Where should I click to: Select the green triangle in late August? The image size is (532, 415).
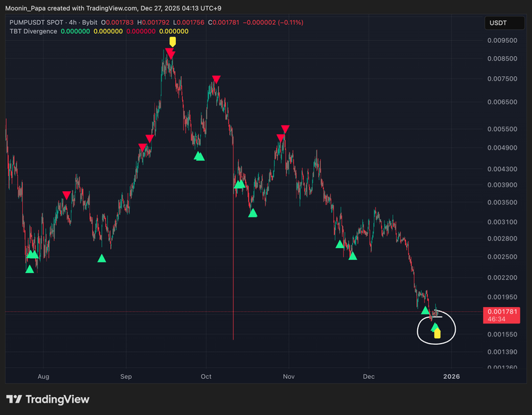coord(102,258)
